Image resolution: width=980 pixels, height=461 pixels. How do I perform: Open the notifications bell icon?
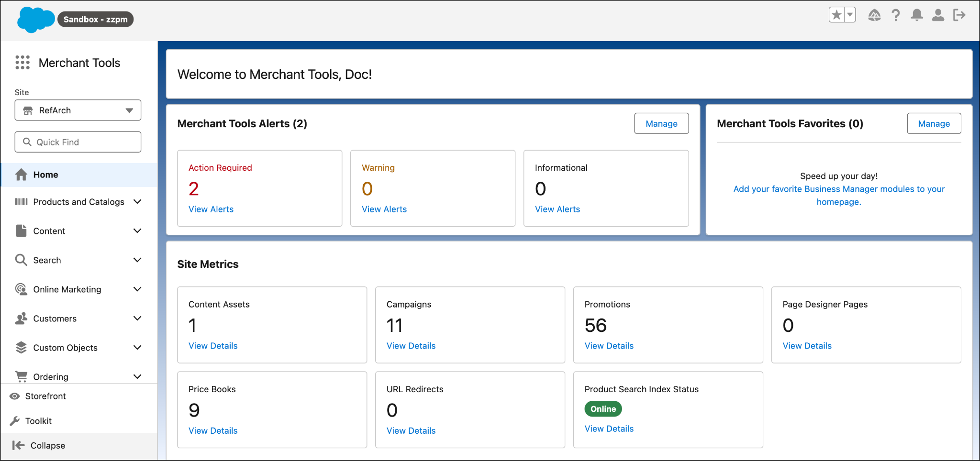tap(917, 15)
